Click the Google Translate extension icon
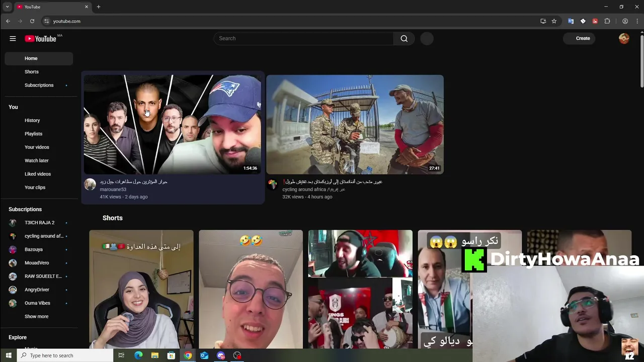Screen dimensions: 644x362 point(571,21)
